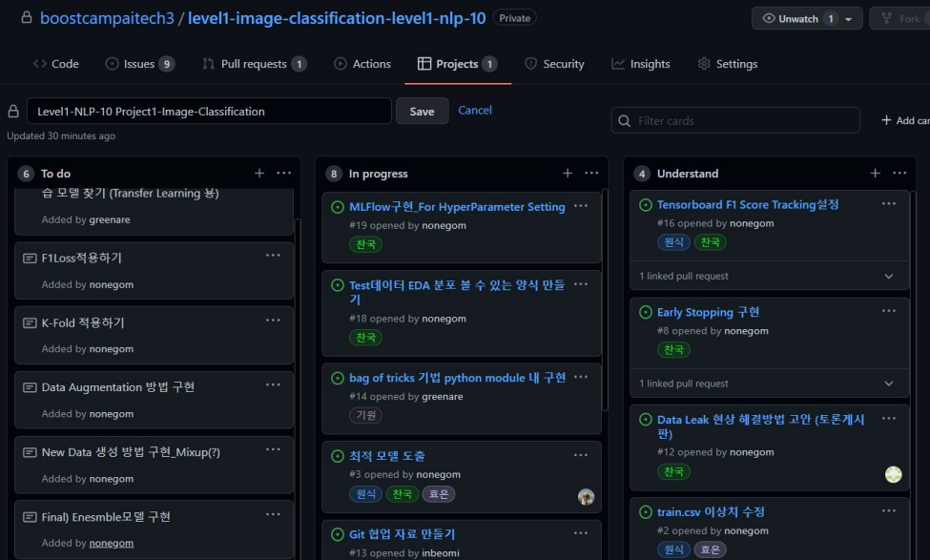Click greenare author on bag of tricks card

[x=442, y=396]
